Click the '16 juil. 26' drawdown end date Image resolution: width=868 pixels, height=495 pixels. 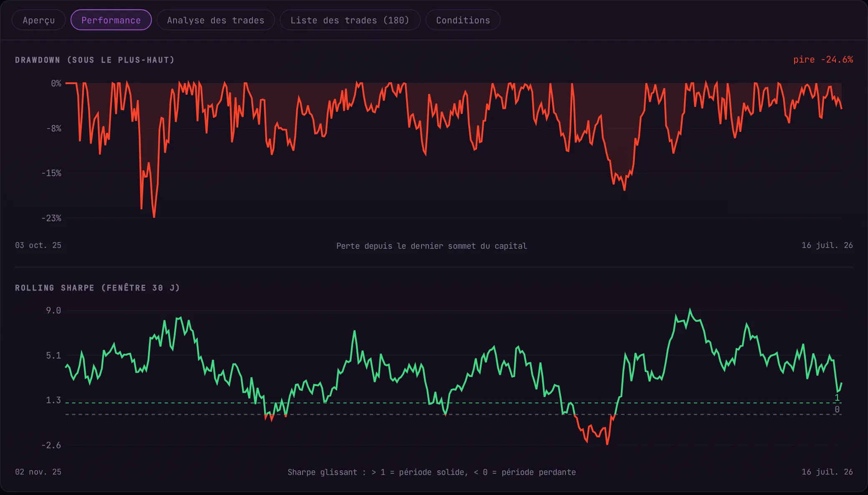tap(827, 245)
